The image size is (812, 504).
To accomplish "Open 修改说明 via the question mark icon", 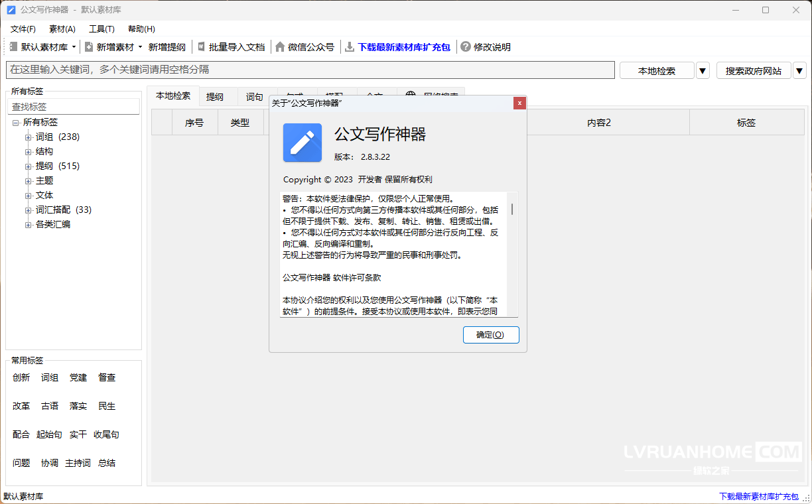I will [x=466, y=47].
